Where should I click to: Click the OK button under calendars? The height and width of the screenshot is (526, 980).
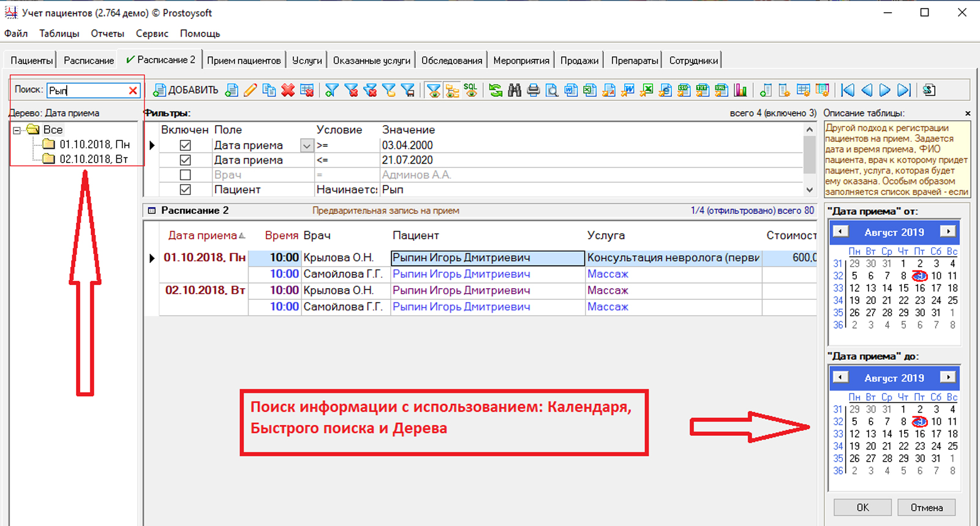(x=862, y=508)
